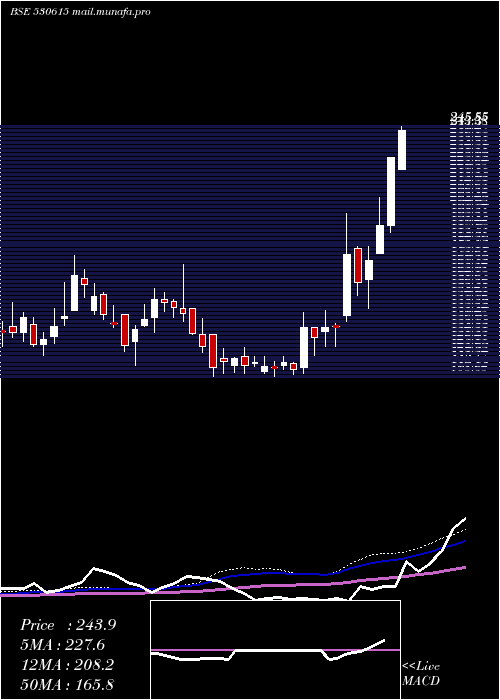Click the Price : 243.9 readout
Image resolution: width=500 pixels, height=700 pixels.
point(68,625)
